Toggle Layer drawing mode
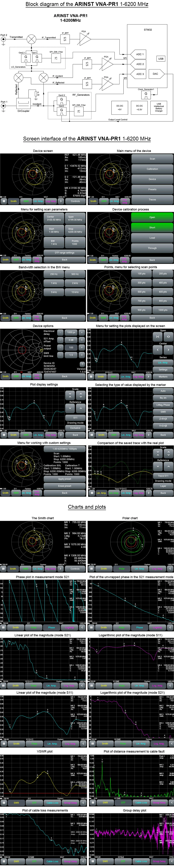Image resolution: width=174 pixels, height=868 pixels. click(x=163, y=486)
